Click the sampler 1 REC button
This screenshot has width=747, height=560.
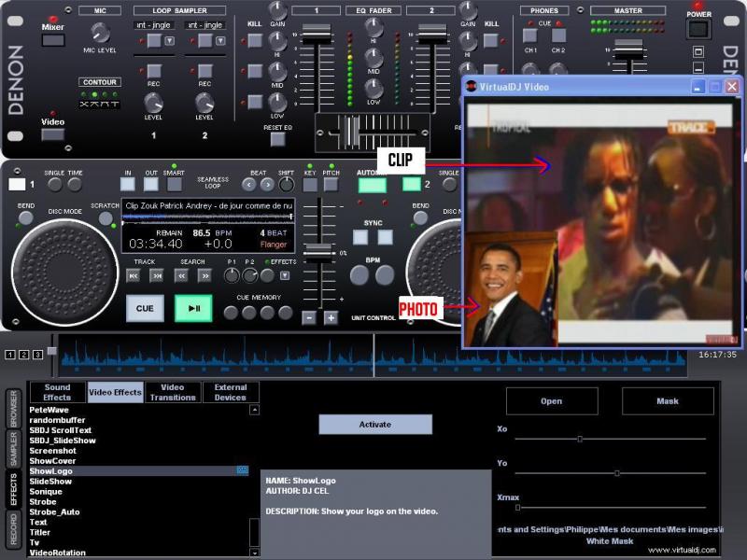coord(154,72)
